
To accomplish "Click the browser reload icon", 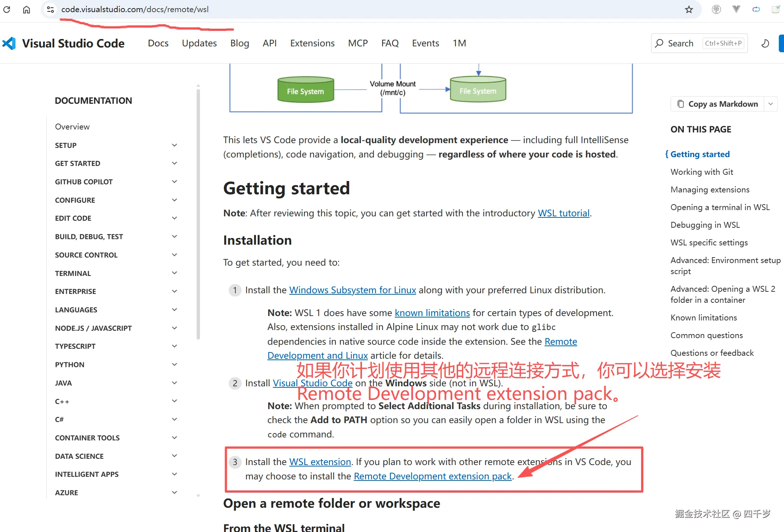I will click(7, 10).
